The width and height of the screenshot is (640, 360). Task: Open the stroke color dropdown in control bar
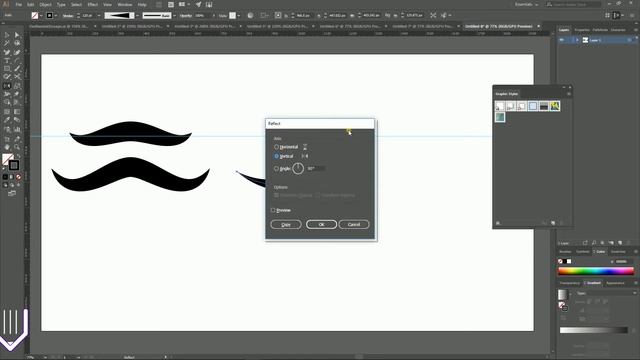[x=56, y=16]
